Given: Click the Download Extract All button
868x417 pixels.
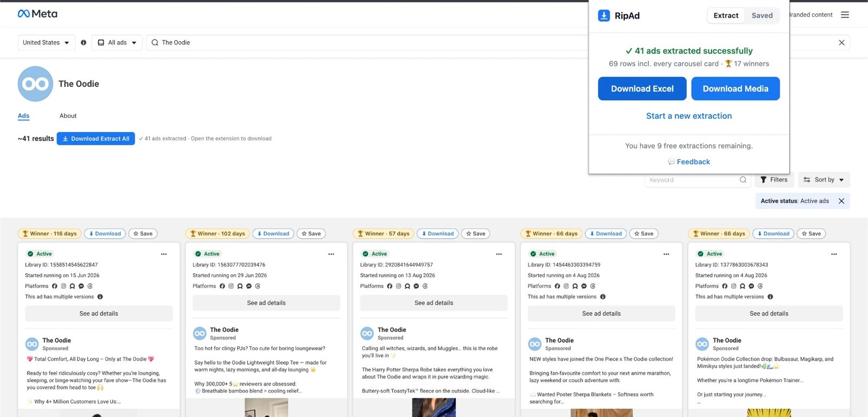Looking at the screenshot, I should pyautogui.click(x=95, y=138).
